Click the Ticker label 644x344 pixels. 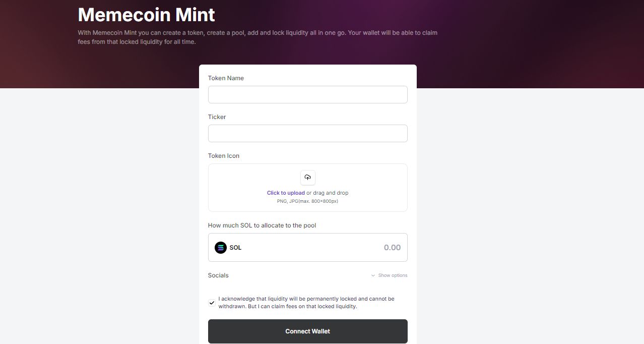click(217, 117)
